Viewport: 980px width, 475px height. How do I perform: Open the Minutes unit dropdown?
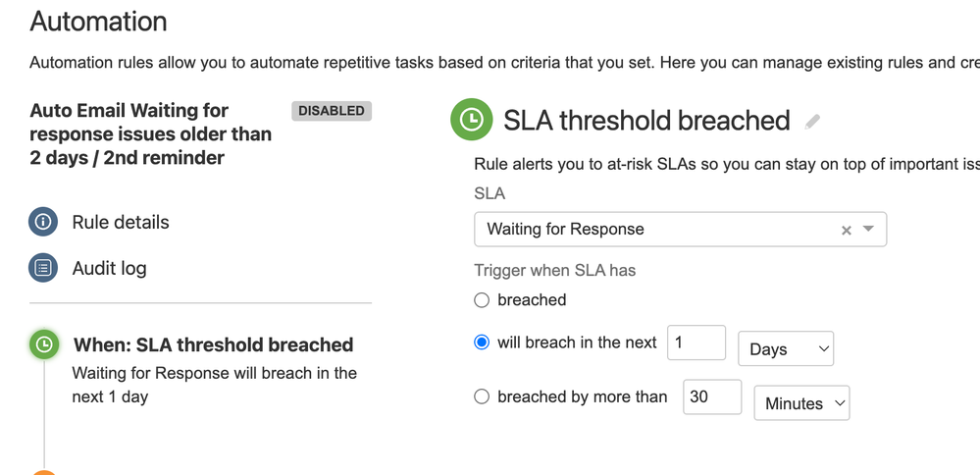(801, 403)
